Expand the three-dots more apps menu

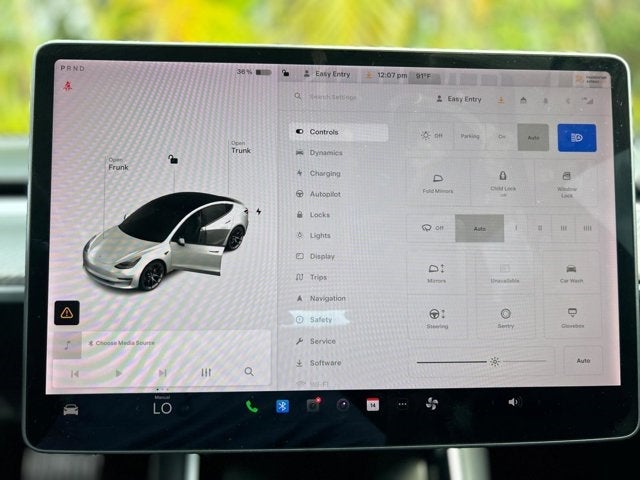(402, 404)
